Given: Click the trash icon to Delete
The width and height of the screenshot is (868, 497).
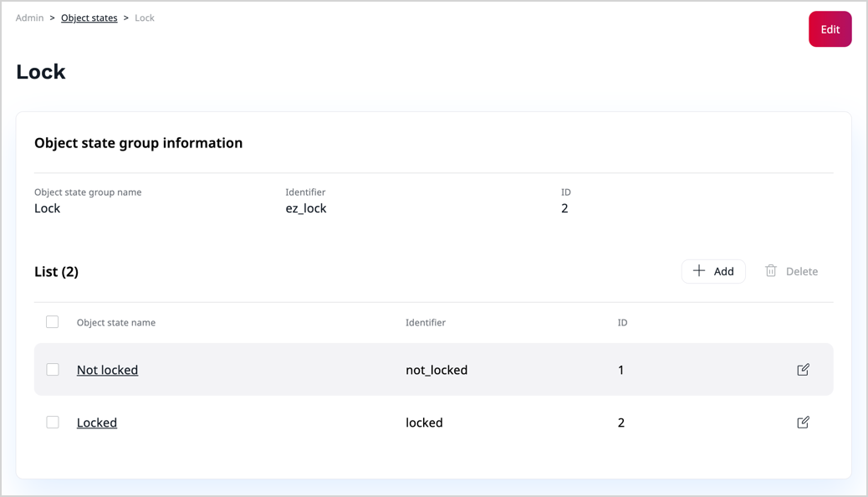Looking at the screenshot, I should (x=771, y=271).
